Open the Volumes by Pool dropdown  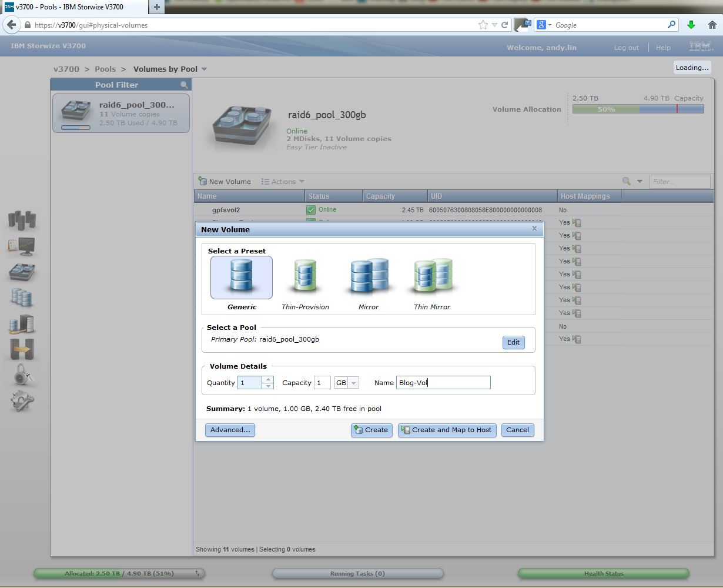point(204,69)
